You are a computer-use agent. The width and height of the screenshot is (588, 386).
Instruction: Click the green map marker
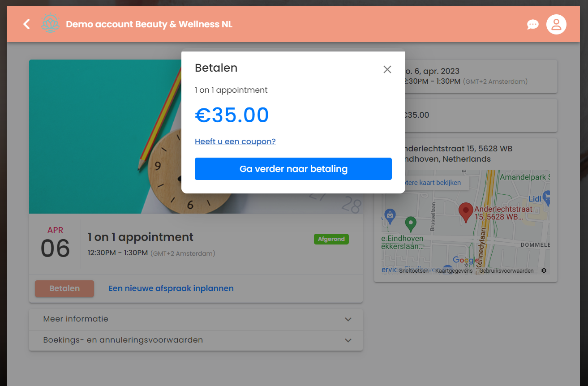click(x=410, y=223)
